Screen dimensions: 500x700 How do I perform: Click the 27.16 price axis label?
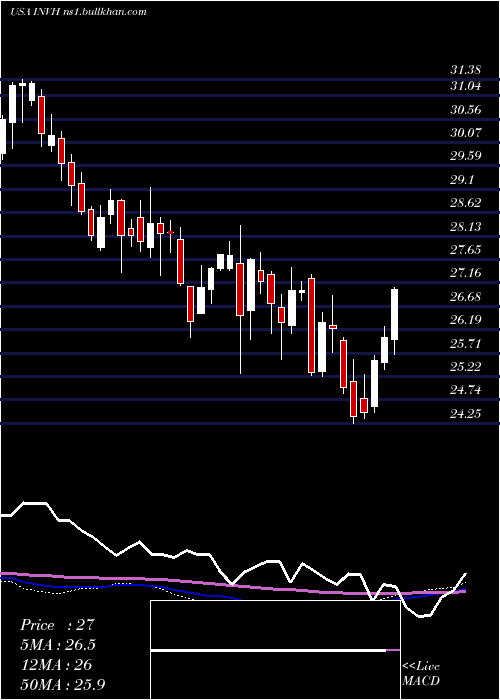coord(465,273)
